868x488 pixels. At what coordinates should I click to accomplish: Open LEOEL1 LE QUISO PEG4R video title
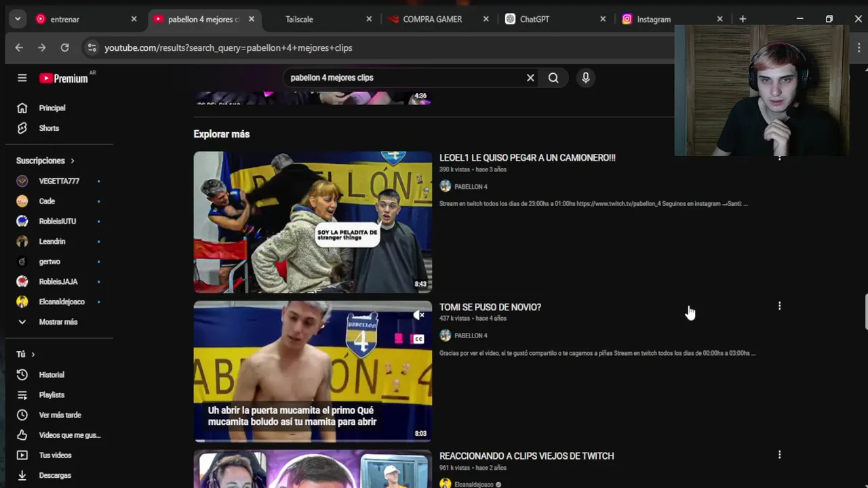pyautogui.click(x=528, y=158)
